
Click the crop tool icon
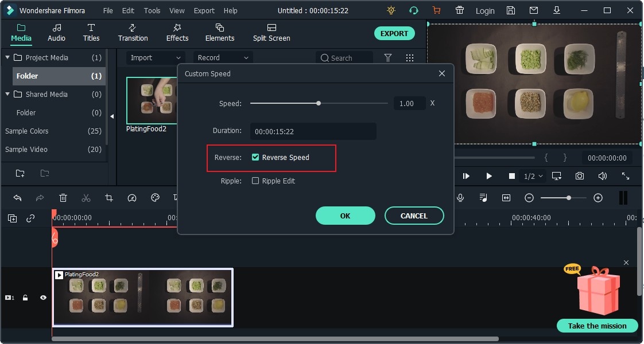coord(109,198)
